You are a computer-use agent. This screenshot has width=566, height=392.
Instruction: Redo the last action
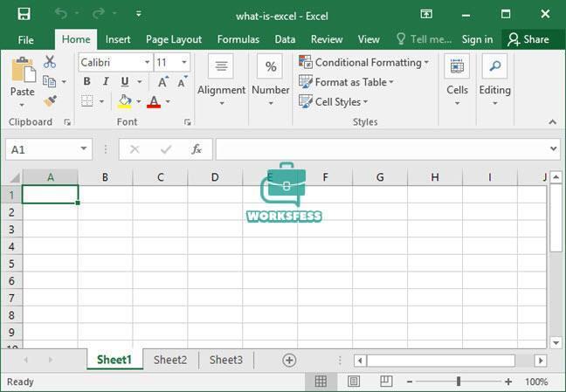98,14
